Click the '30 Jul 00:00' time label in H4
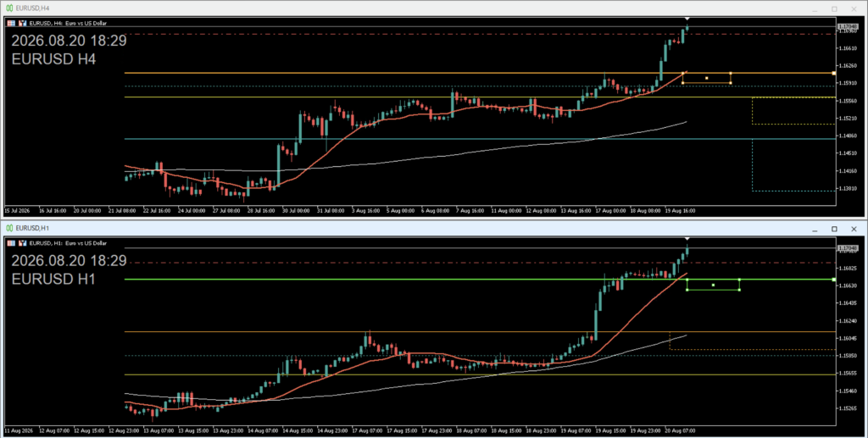 [296, 211]
